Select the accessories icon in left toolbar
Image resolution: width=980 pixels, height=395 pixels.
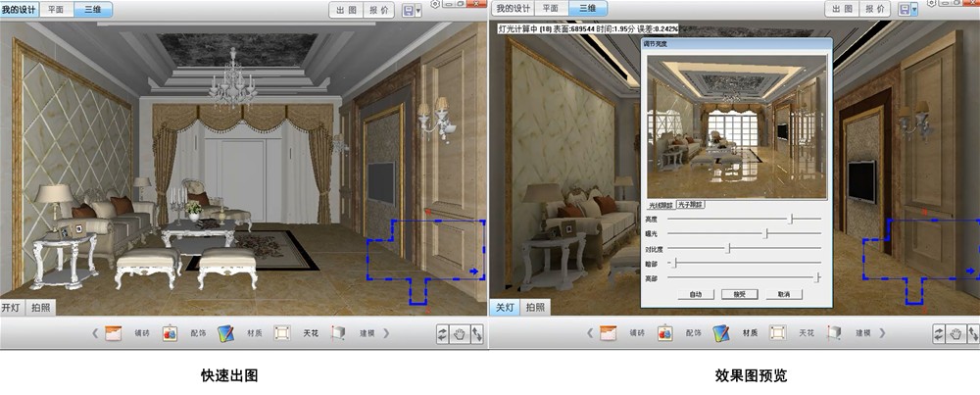click(x=170, y=332)
